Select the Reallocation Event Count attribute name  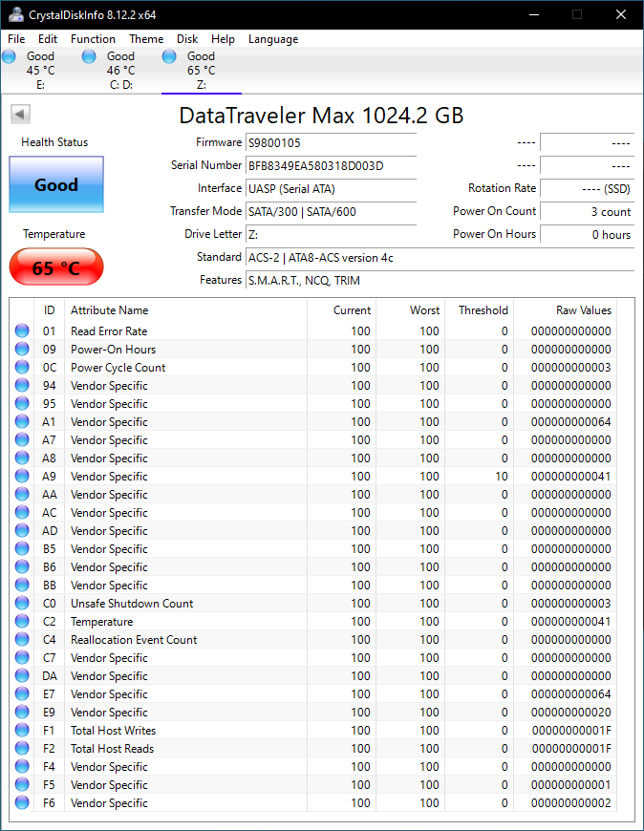pos(134,640)
